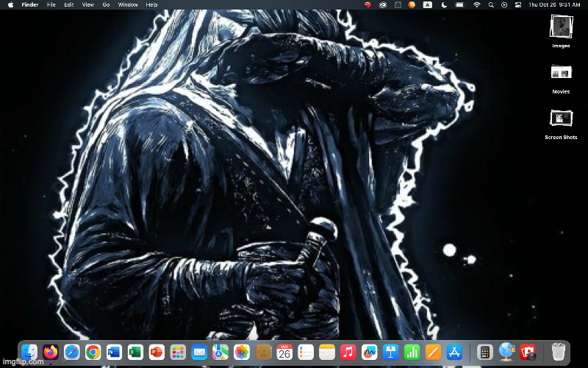Open the keyboard input source menu
This screenshot has height=368, width=588.
coord(428,5)
